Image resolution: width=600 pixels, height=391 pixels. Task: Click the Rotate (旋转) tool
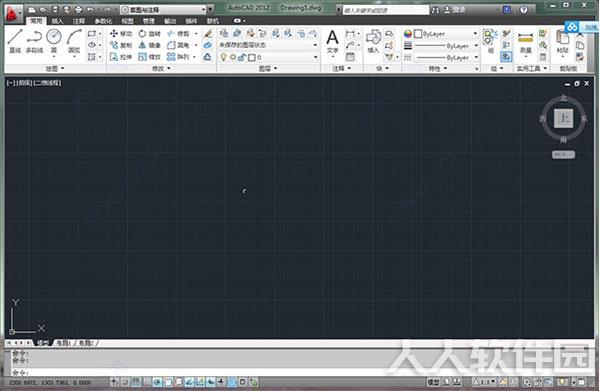tap(150, 34)
